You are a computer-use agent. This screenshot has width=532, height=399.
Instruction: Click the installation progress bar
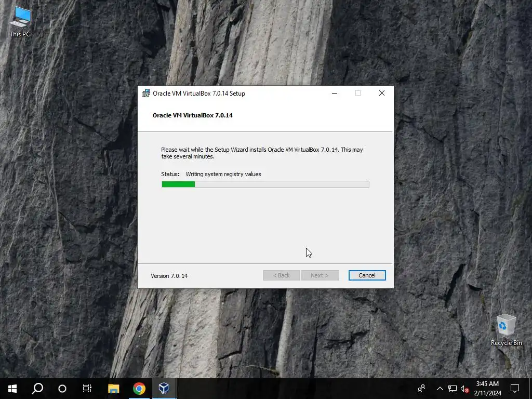[x=265, y=184]
